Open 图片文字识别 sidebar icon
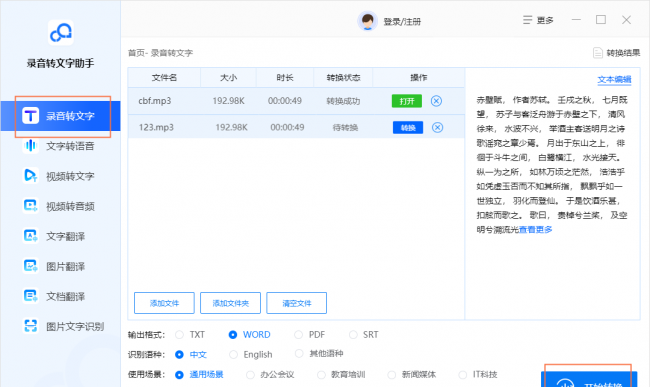This screenshot has height=387, width=650. [x=31, y=326]
